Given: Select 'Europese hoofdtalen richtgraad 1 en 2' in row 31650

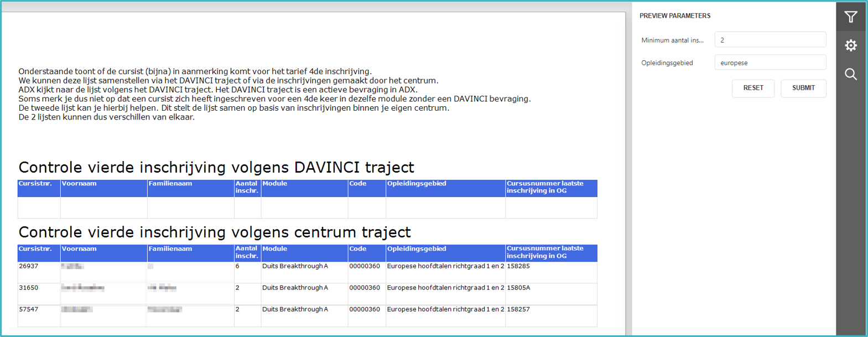Looking at the screenshot, I should (x=445, y=288).
